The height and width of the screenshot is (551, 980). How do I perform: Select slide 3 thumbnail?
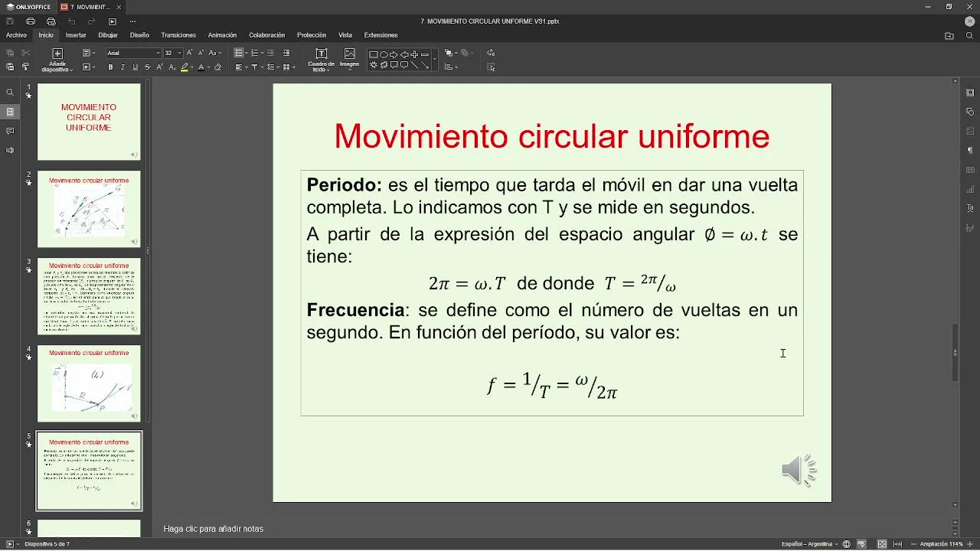pos(89,296)
